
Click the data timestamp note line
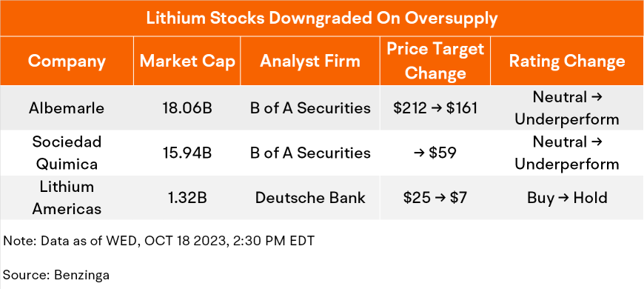(159, 241)
